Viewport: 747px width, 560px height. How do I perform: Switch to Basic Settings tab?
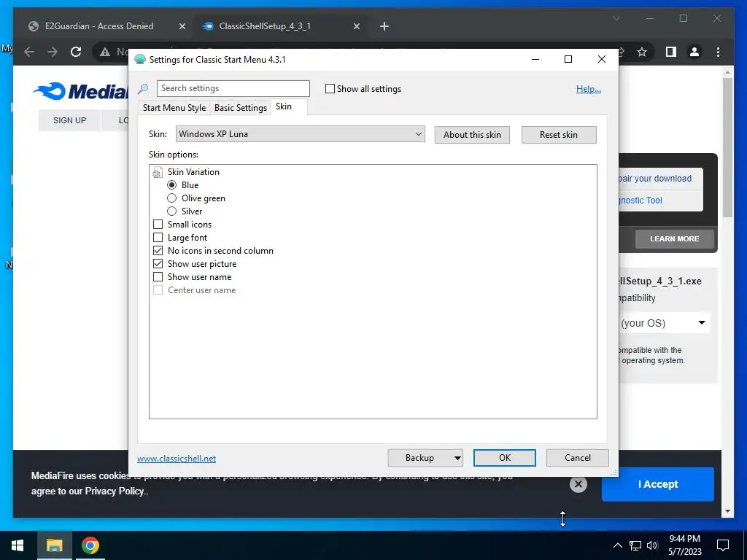tap(241, 108)
